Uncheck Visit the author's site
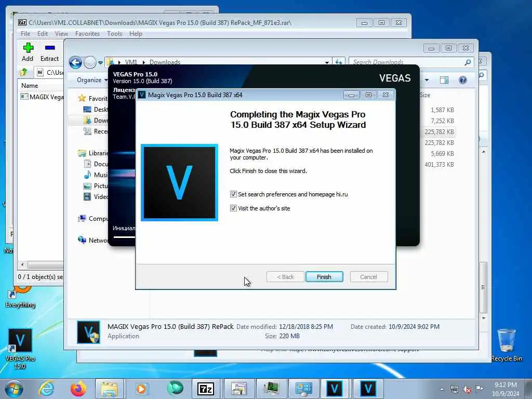The image size is (532, 399). [233, 208]
